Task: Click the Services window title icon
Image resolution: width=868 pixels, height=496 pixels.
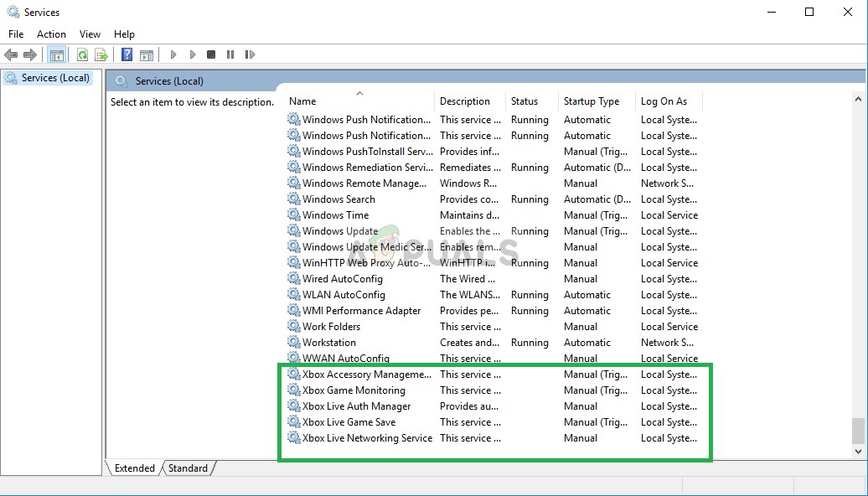Action: 13,12
